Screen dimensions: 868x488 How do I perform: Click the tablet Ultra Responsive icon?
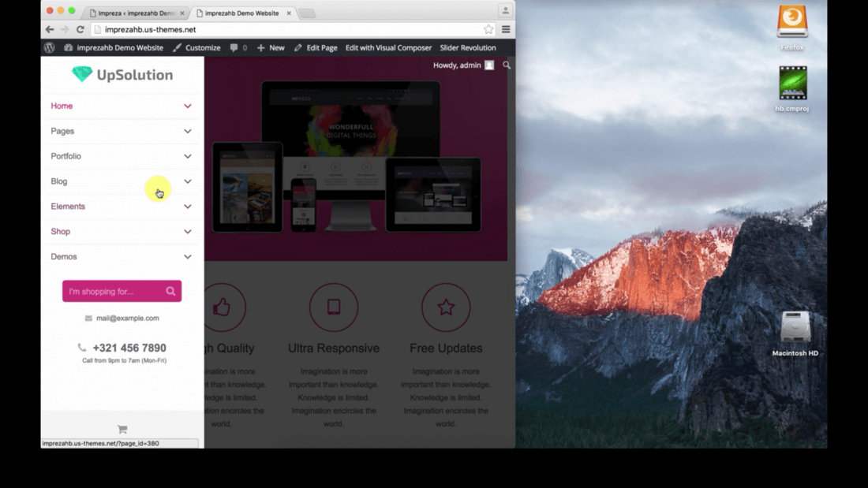(x=334, y=307)
